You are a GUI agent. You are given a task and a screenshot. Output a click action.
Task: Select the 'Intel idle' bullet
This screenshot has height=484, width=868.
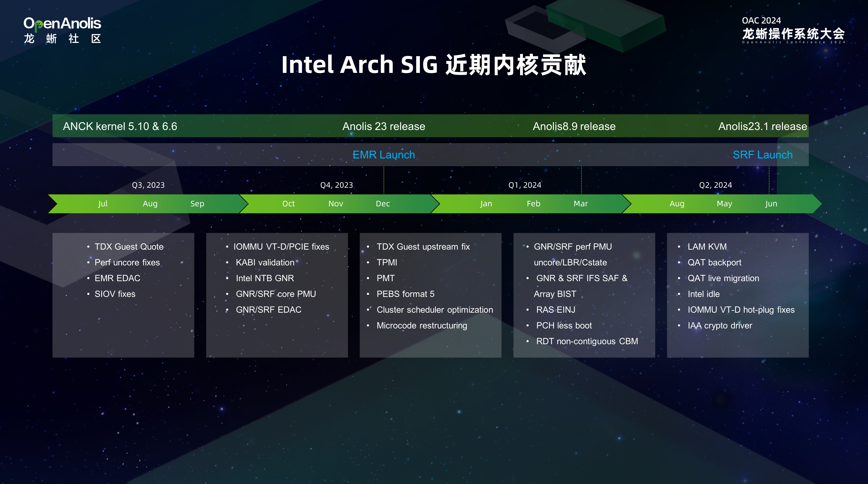pyautogui.click(x=704, y=294)
